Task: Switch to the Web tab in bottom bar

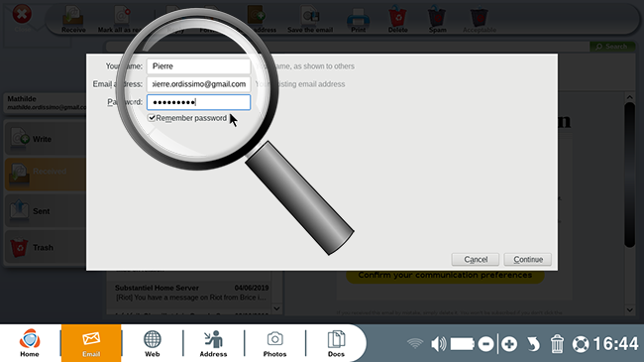Action: (152, 343)
